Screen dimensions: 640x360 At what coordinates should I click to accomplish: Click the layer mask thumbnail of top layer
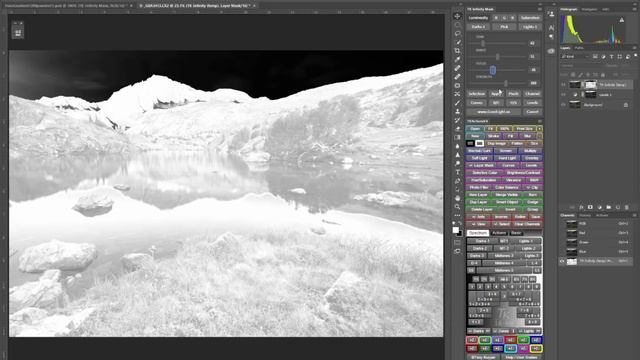[x=591, y=84]
